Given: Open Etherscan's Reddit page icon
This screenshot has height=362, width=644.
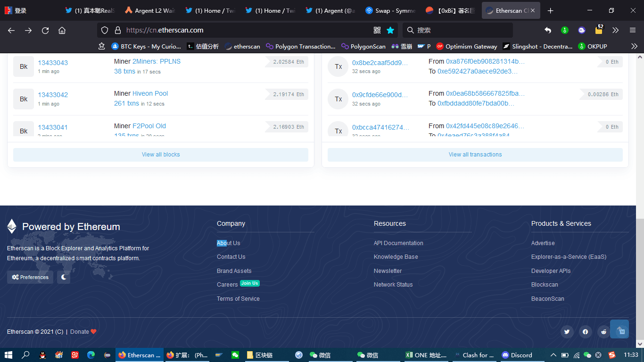Looking at the screenshot, I should [604, 332].
